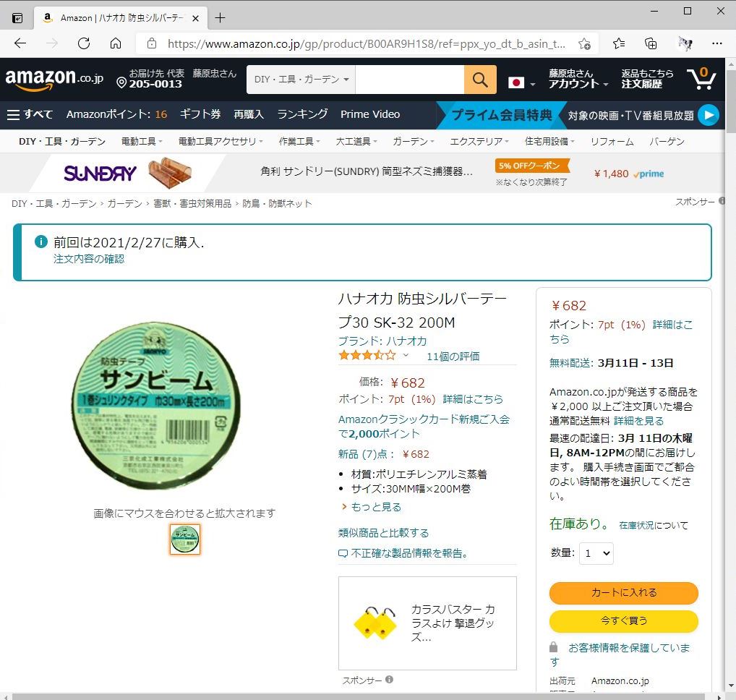Expand the 電動工具 category dropdown
The height and width of the screenshot is (700, 736).
(142, 141)
